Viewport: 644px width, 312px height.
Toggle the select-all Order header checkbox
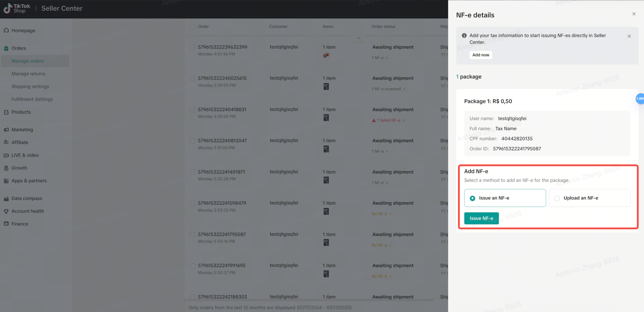(x=192, y=27)
